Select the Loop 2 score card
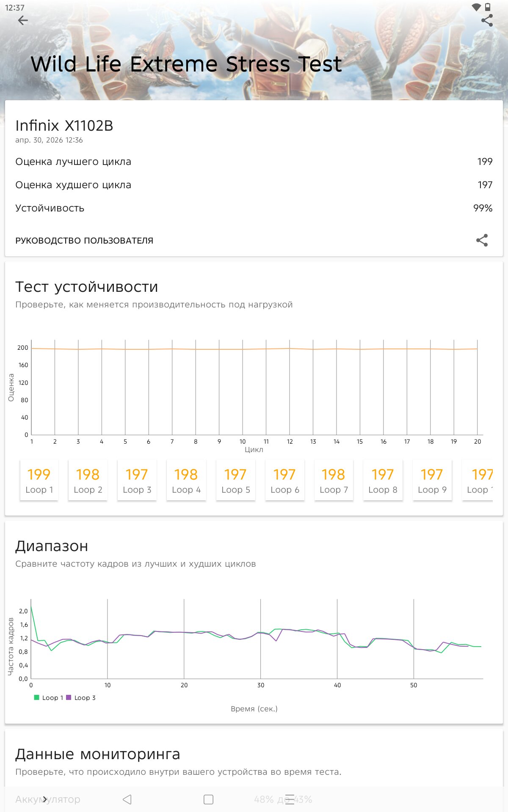 (88, 480)
